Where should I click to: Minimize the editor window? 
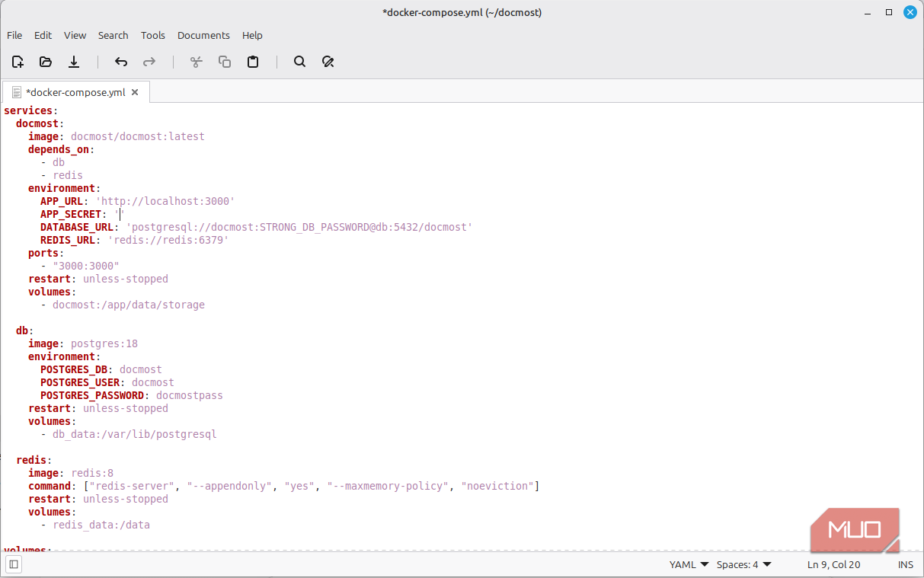[868, 12]
